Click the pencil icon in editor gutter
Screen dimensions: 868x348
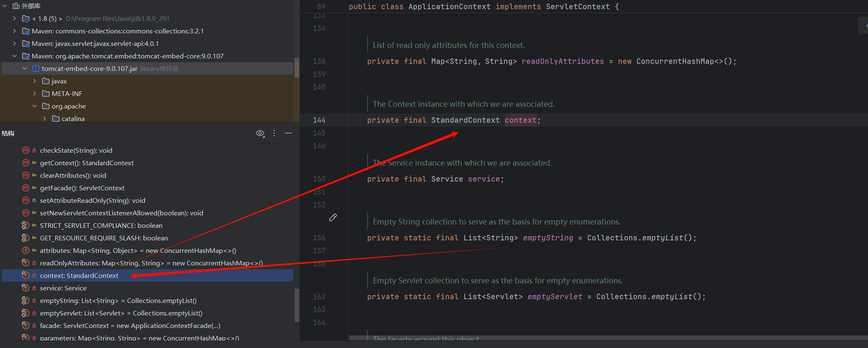click(333, 217)
